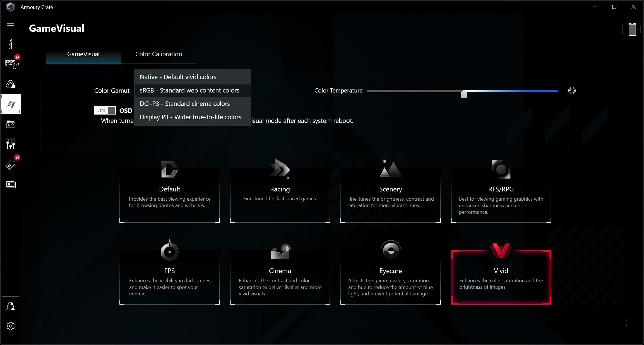Click the Eyecare blue light description text
Viewport: 644px width, 345px height.
point(390,287)
